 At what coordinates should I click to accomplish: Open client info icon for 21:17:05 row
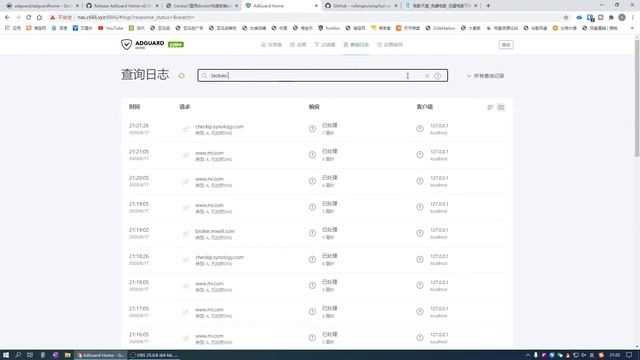pos(420,311)
